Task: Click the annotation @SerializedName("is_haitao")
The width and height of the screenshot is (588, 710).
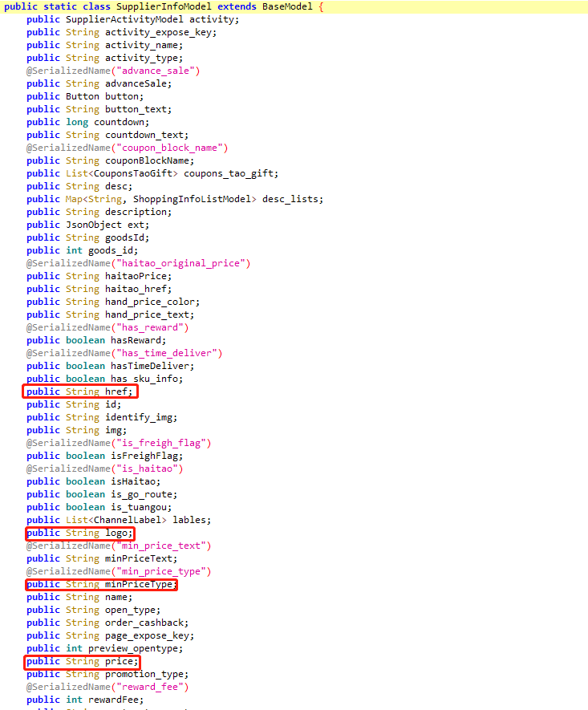Action: point(104,469)
